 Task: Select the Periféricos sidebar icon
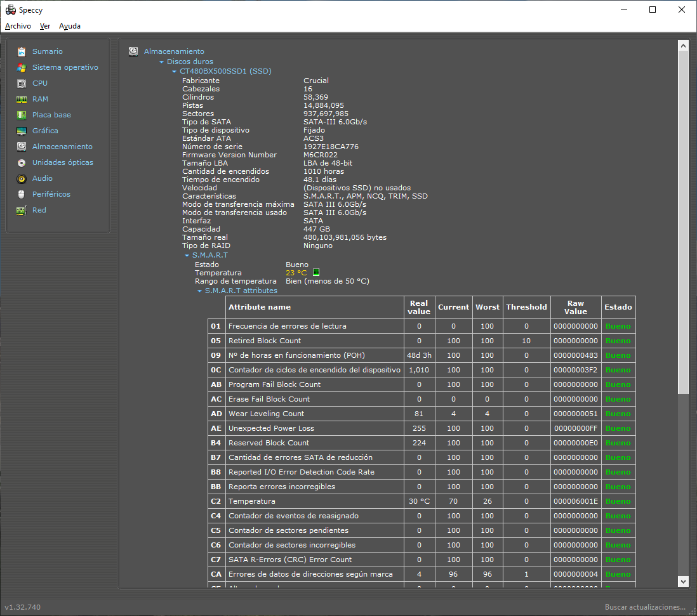23,194
